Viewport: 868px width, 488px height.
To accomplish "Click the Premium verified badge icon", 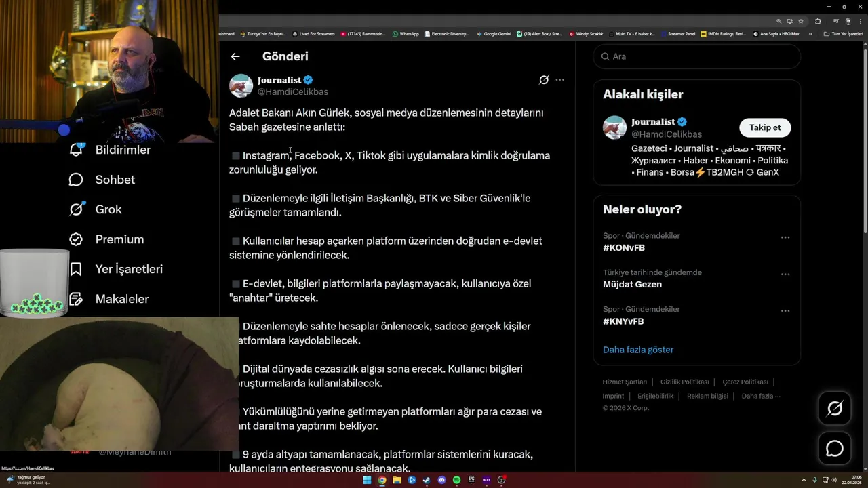I will 76,239.
